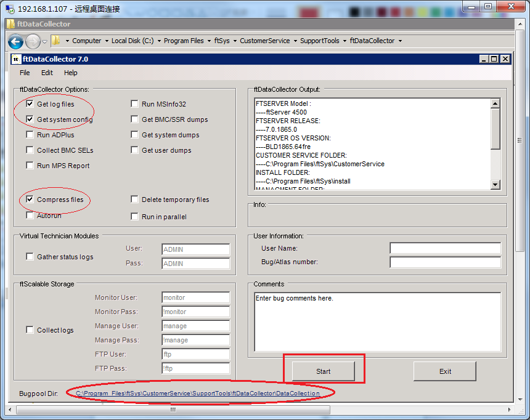Screen dimensions: 530x420
Task: Click the Explorer forward arrow button
Action: (x=33, y=41)
